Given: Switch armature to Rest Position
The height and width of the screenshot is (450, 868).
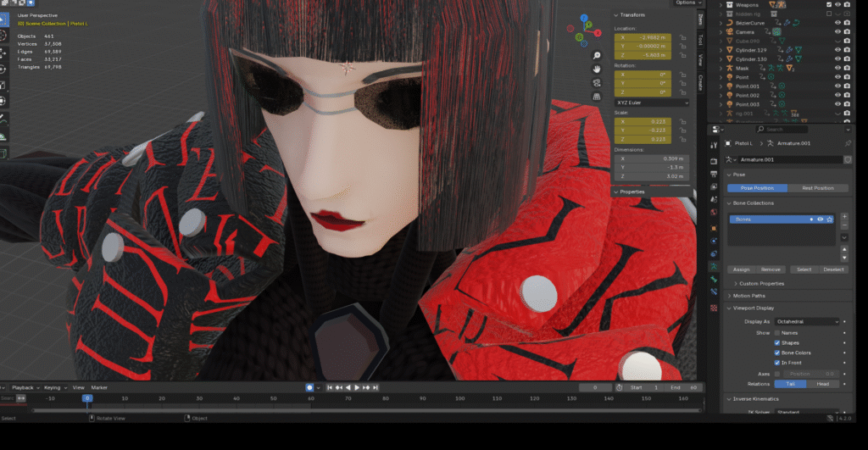Looking at the screenshot, I should (x=816, y=188).
